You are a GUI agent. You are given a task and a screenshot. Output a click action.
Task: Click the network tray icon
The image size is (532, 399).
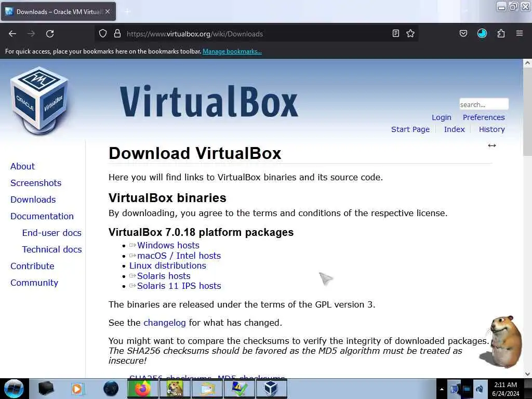click(467, 389)
